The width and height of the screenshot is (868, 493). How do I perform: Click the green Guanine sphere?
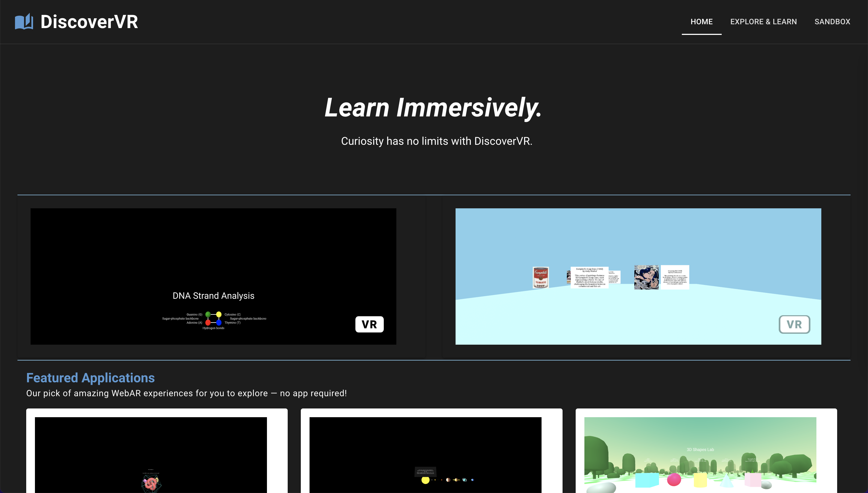click(208, 315)
